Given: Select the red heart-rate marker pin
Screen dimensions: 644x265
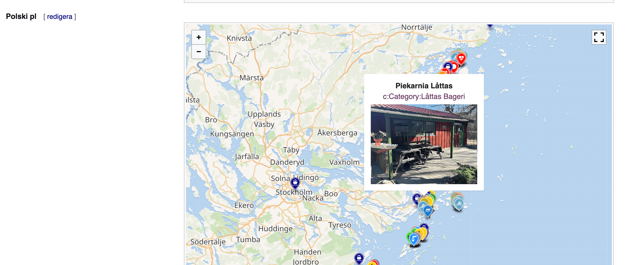Looking at the screenshot, I should click(461, 58).
